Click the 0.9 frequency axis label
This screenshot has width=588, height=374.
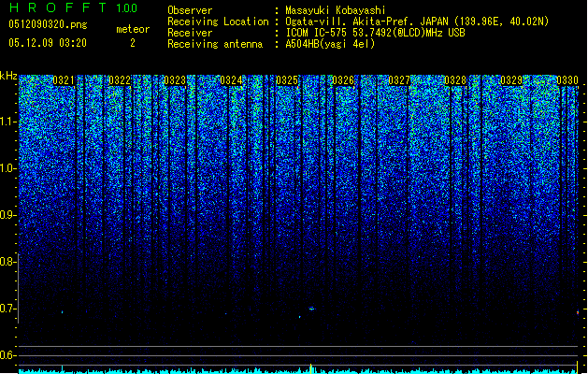tap(8, 215)
